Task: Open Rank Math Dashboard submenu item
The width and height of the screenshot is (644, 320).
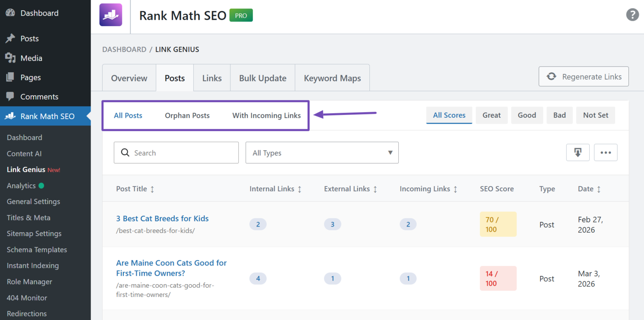Action: pos(24,137)
